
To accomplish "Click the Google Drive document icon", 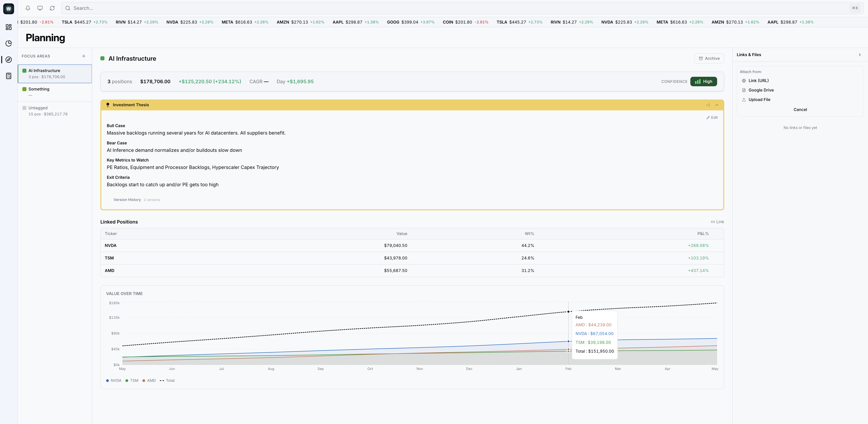I will click(x=744, y=90).
